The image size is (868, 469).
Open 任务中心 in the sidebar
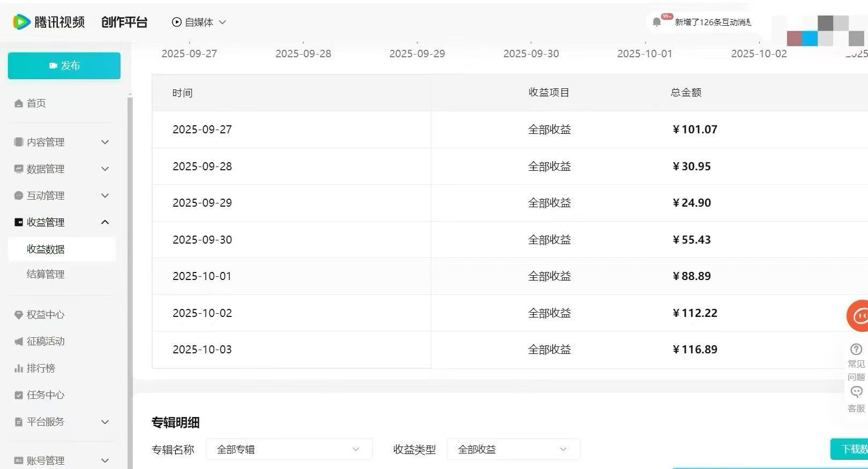tap(45, 395)
